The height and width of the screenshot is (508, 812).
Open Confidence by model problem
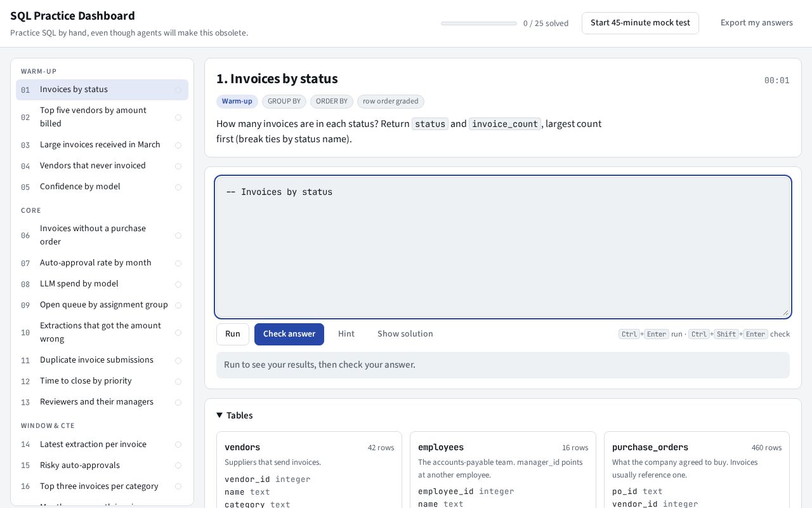tap(102, 187)
